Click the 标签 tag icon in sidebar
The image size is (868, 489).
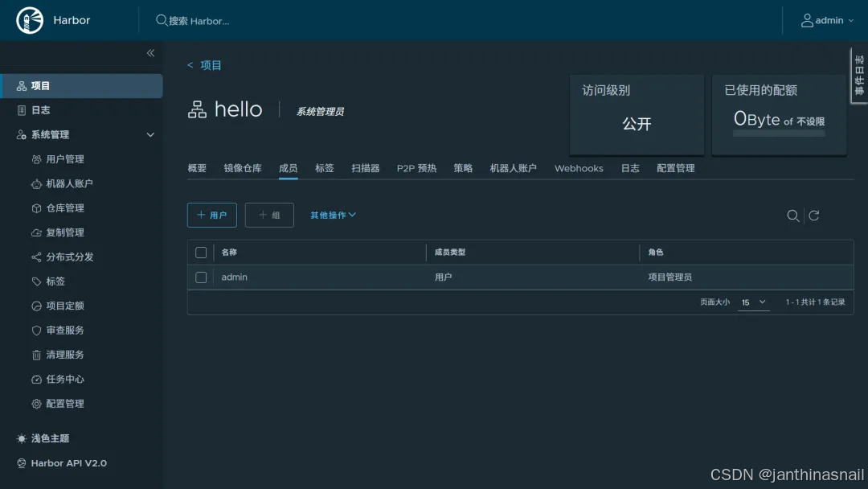36,281
